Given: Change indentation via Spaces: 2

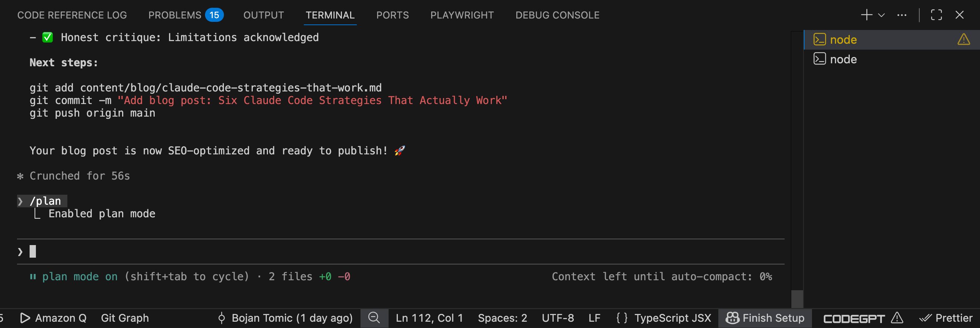Looking at the screenshot, I should pyautogui.click(x=502, y=318).
